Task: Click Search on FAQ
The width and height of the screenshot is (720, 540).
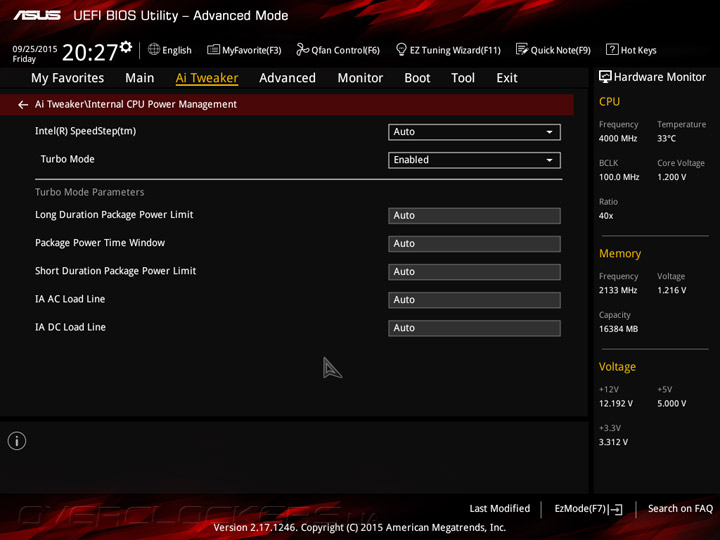Action: [x=680, y=509]
